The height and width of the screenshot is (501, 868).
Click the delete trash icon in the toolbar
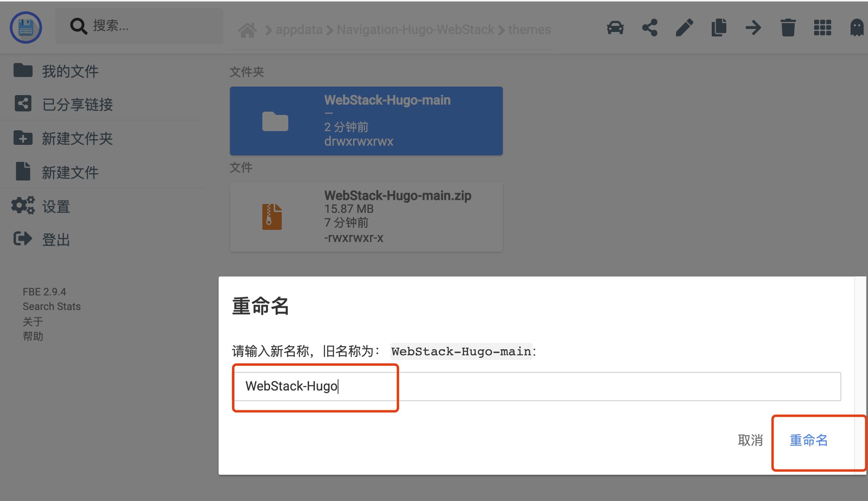click(787, 28)
